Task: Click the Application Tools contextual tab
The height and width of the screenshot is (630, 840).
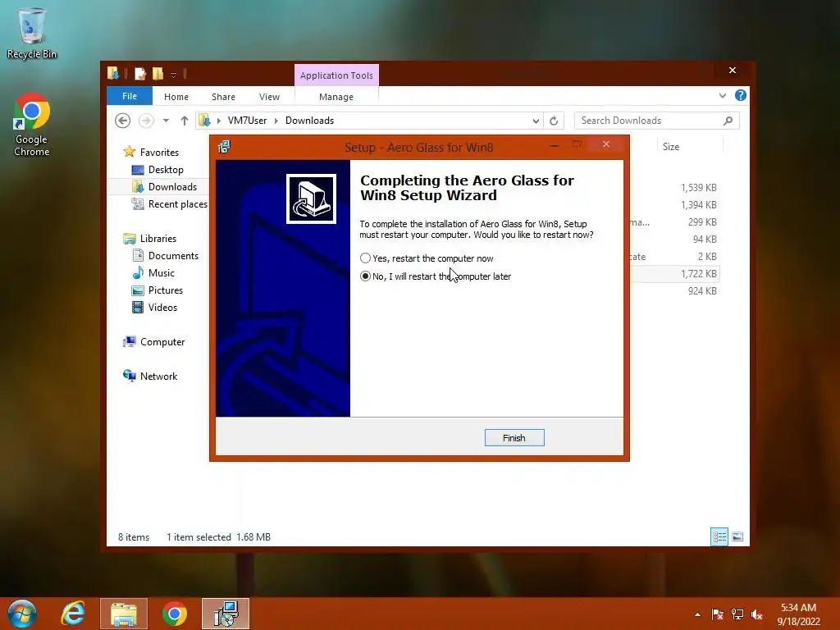Action: [336, 75]
